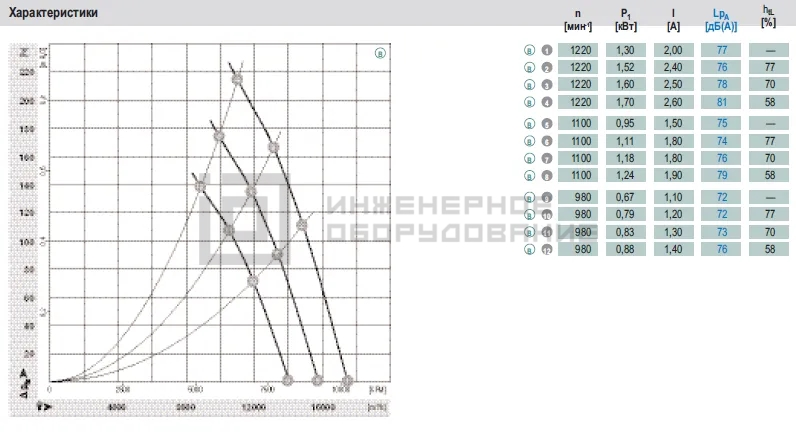Select the number 12 row circle icon
The image size is (796, 438).
(547, 250)
